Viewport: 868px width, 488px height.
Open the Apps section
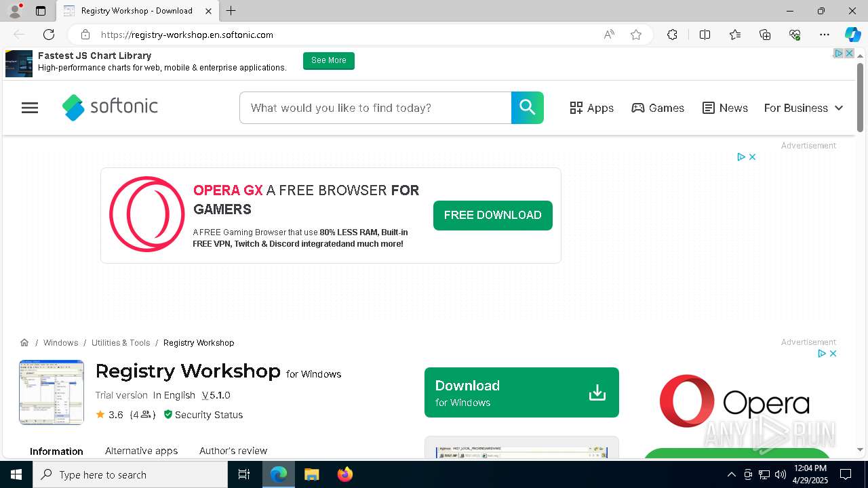[x=591, y=108]
